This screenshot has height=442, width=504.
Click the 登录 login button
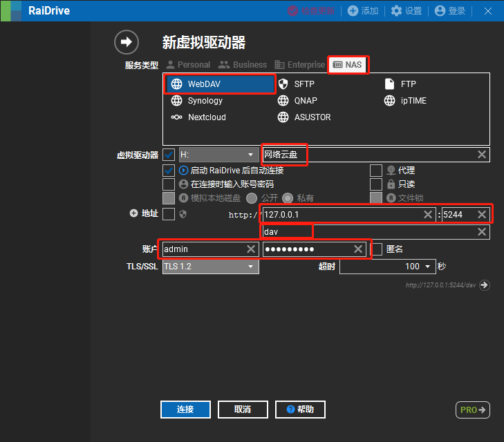[449, 11]
